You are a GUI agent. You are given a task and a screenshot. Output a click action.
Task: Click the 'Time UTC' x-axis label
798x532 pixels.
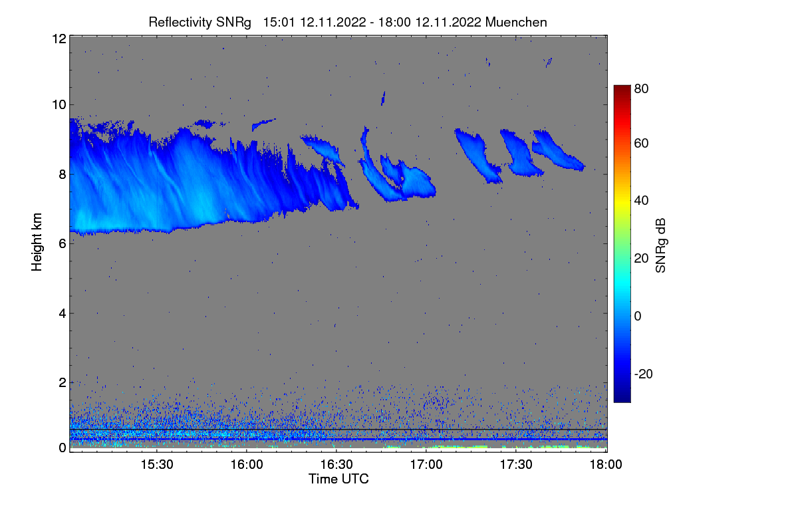click(338, 478)
